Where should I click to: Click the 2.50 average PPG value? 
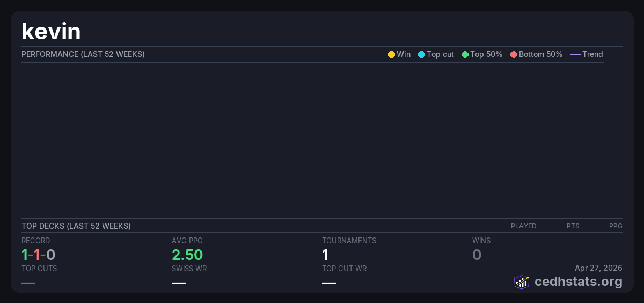[x=187, y=255]
